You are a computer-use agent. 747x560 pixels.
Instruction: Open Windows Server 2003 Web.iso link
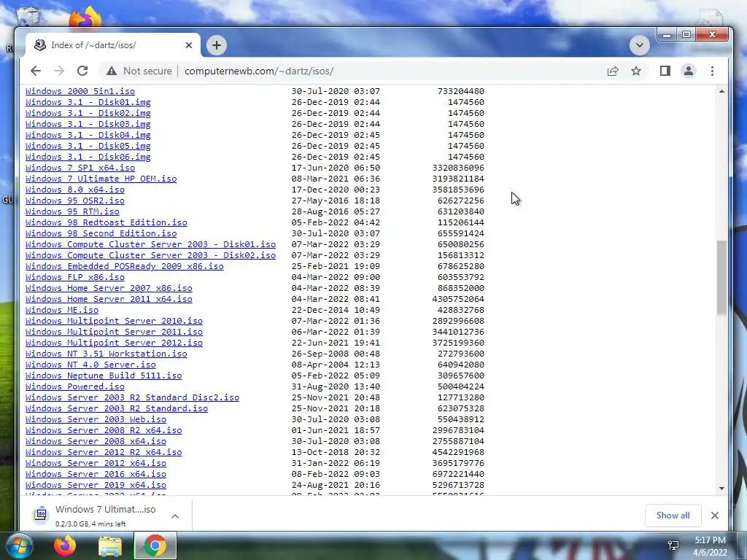click(x=96, y=419)
